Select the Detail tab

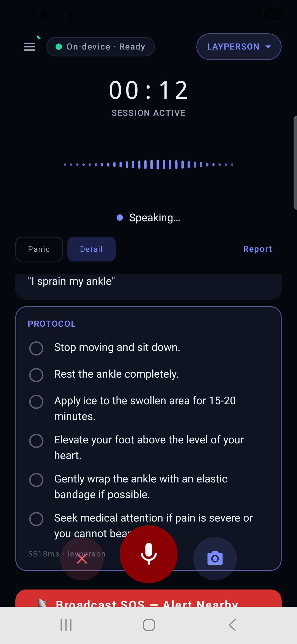click(x=91, y=249)
